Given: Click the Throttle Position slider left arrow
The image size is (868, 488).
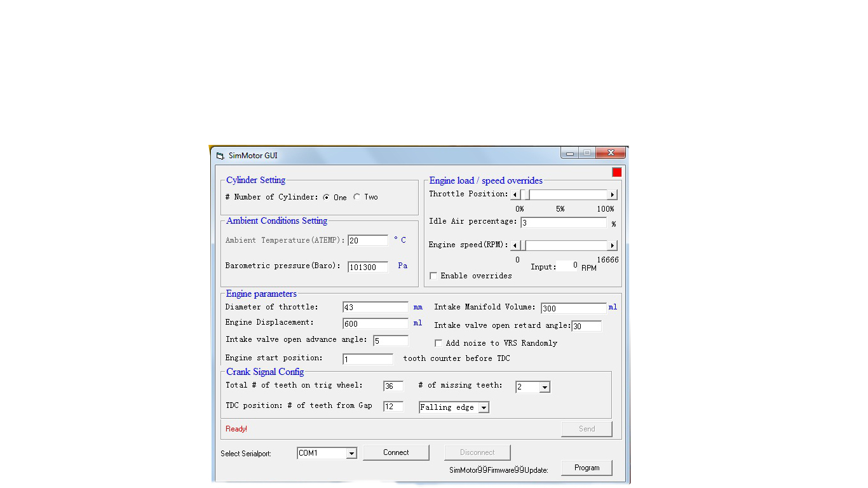Looking at the screenshot, I should pos(515,194).
